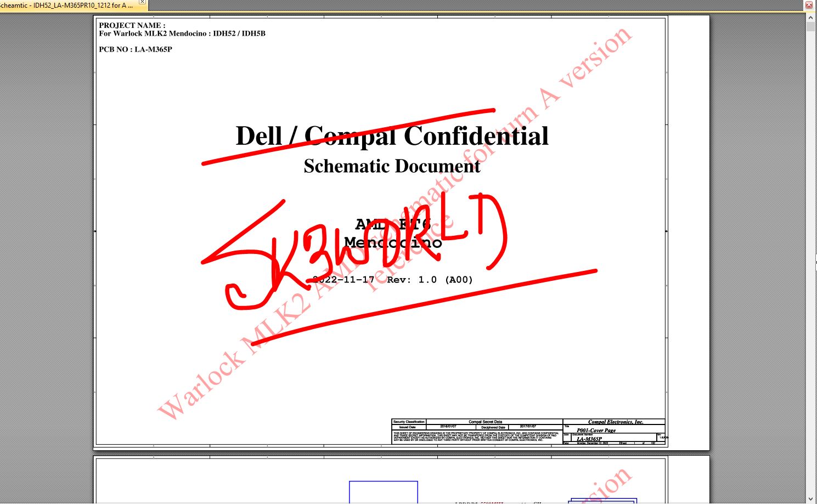
Task: Click the "2016/01/07" issued date value
Action: coord(448,427)
